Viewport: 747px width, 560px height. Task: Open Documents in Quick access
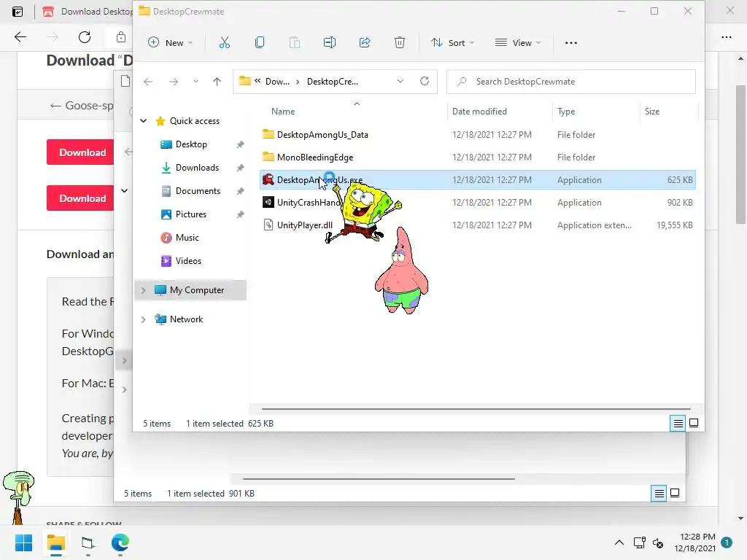coord(197,191)
